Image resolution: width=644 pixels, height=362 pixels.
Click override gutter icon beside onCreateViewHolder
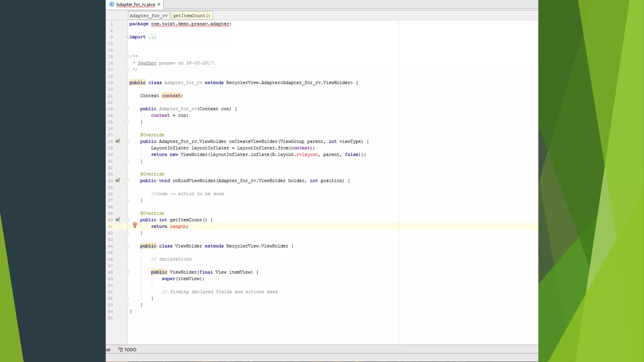(118, 141)
